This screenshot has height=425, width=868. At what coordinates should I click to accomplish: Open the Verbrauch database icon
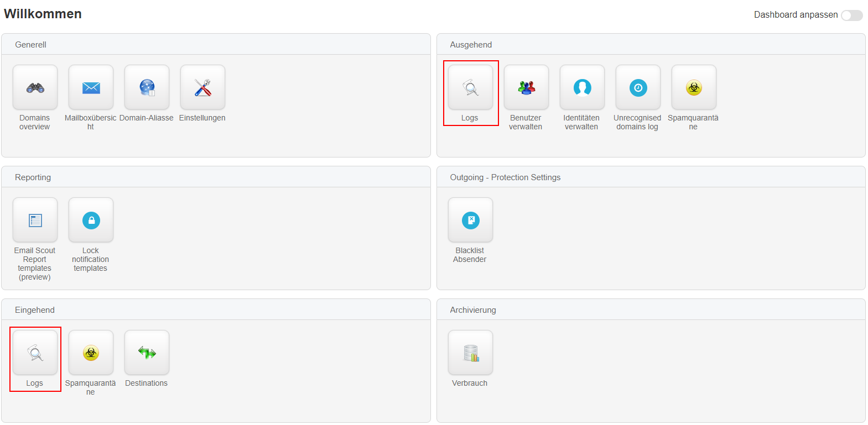tap(470, 353)
